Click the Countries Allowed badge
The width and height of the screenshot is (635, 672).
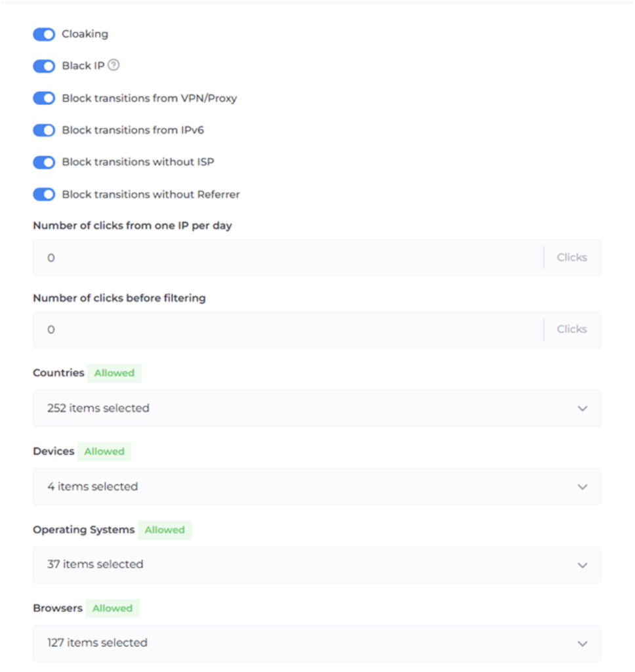tap(114, 373)
